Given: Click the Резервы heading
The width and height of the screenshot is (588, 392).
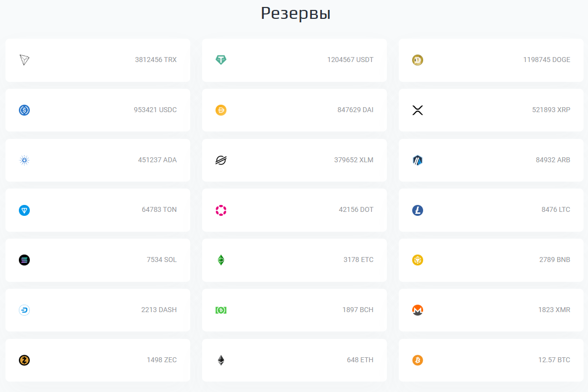Looking at the screenshot, I should point(295,13).
